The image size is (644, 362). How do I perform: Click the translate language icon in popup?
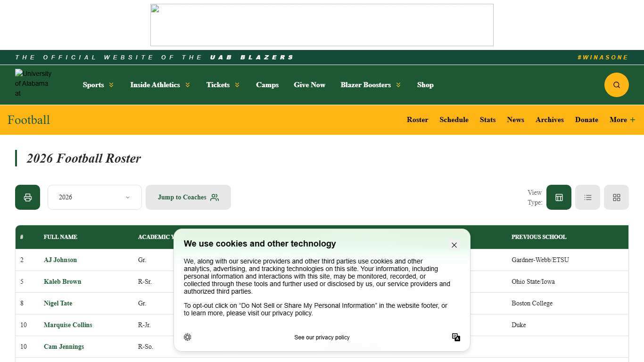(456, 337)
